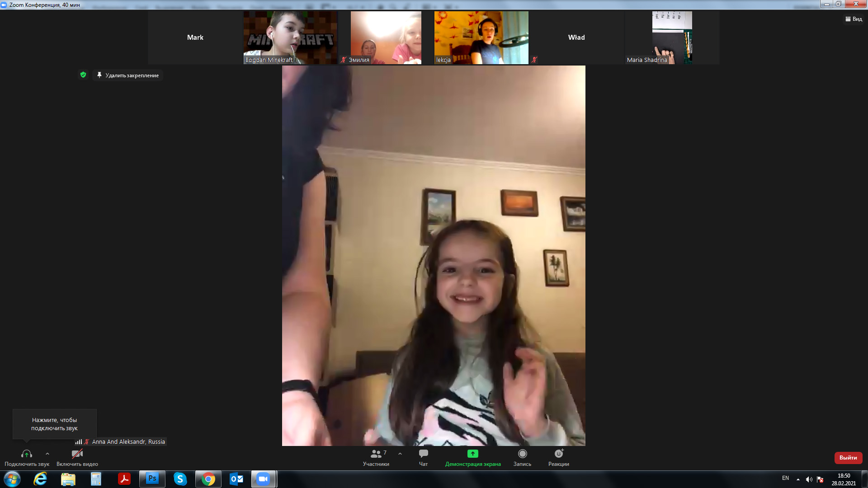Click the red Выйти leave button

point(848,458)
